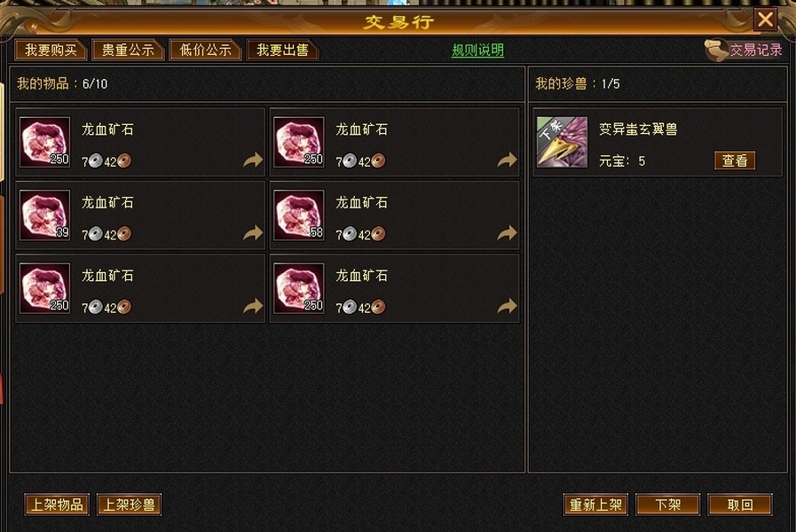Click the 下架 button at bottom
Screen dimensions: 796x532
(x=667, y=505)
